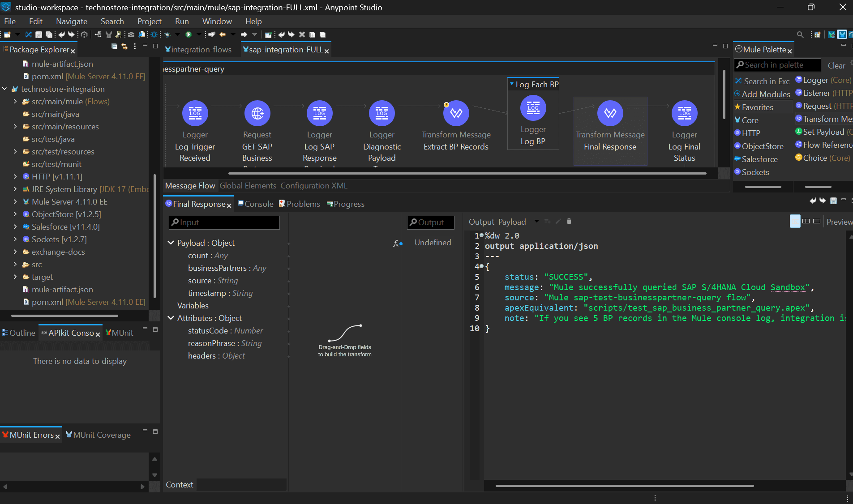Select the Final Response transform node
This screenshot has height=504, width=853.
pyautogui.click(x=610, y=113)
